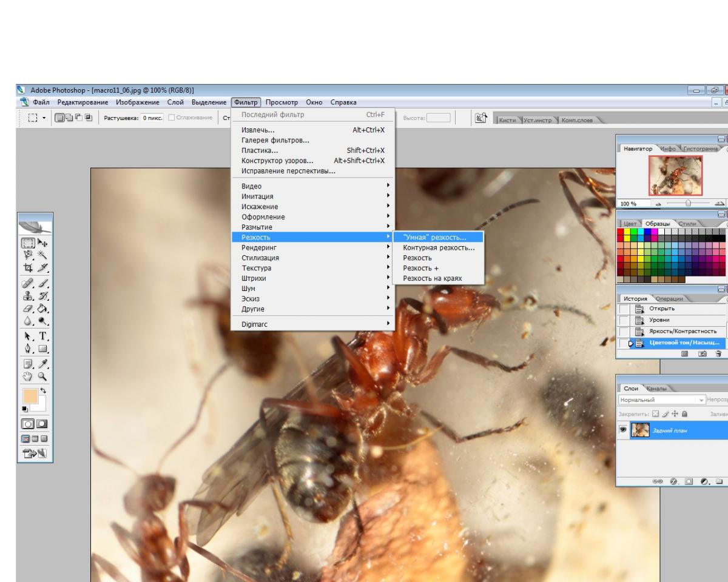
Task: Select the Zoom magnifier tool
Action: click(42, 376)
